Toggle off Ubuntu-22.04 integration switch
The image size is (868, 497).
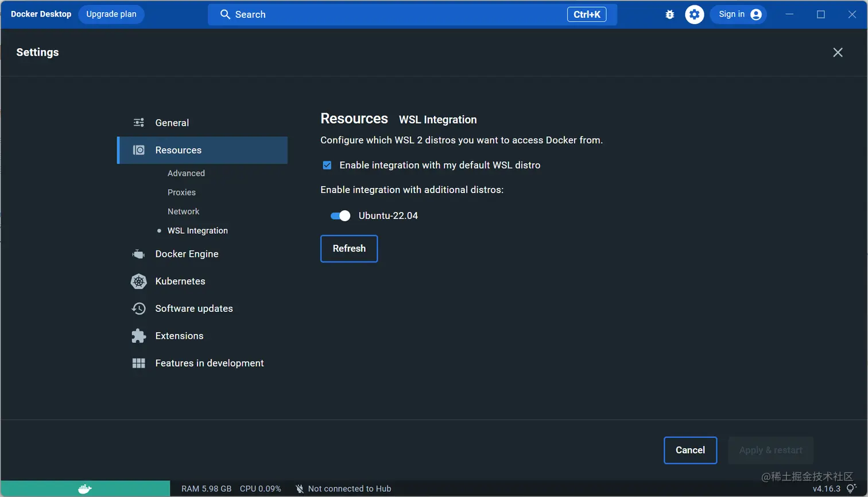340,216
